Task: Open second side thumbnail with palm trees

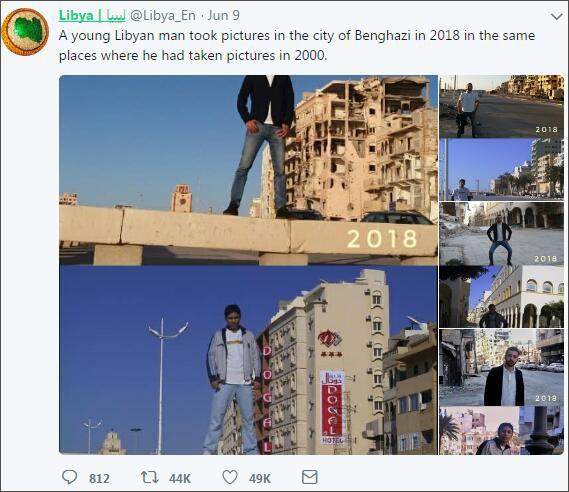Action: (x=502, y=170)
